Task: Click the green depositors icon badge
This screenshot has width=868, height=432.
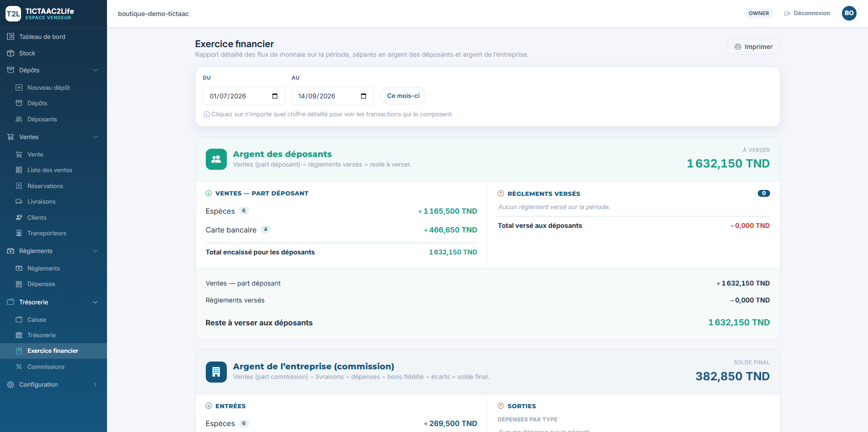Action: (x=216, y=159)
